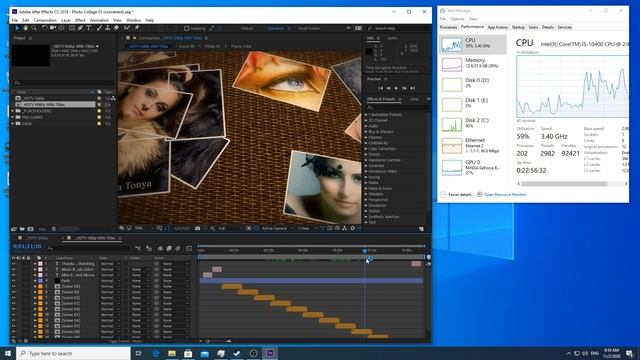Image resolution: width=640 pixels, height=360 pixels.
Task: Open the Composition menu
Action: point(45,20)
